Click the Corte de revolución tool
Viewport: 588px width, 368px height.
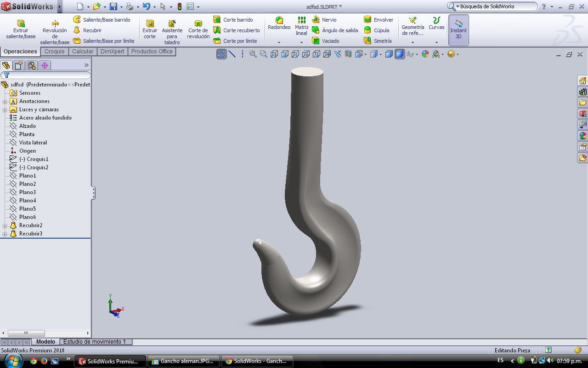click(198, 29)
